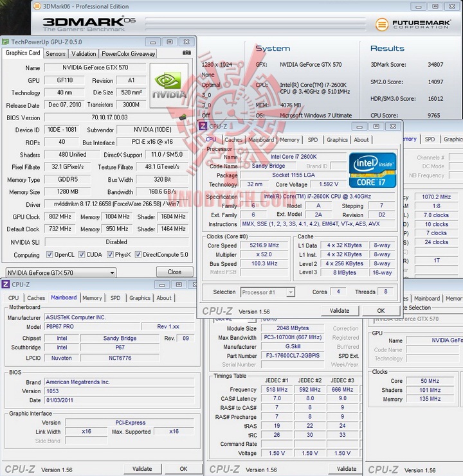Click the 3DMark06 title bar orange icon
Screen dimensions: 463x476
(x=37, y=6)
